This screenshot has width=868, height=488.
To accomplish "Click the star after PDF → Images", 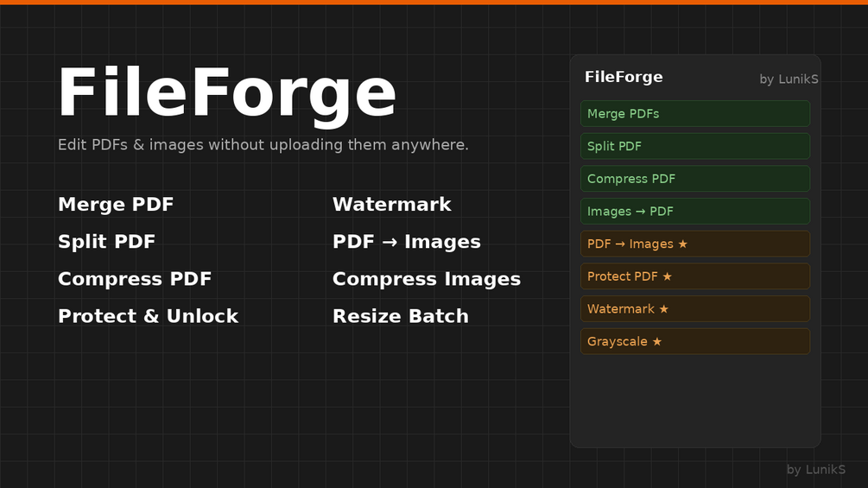I will click(682, 244).
